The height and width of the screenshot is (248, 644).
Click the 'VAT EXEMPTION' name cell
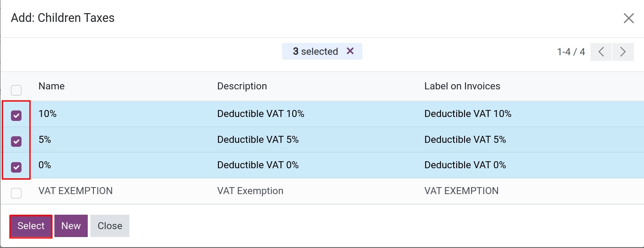75,191
